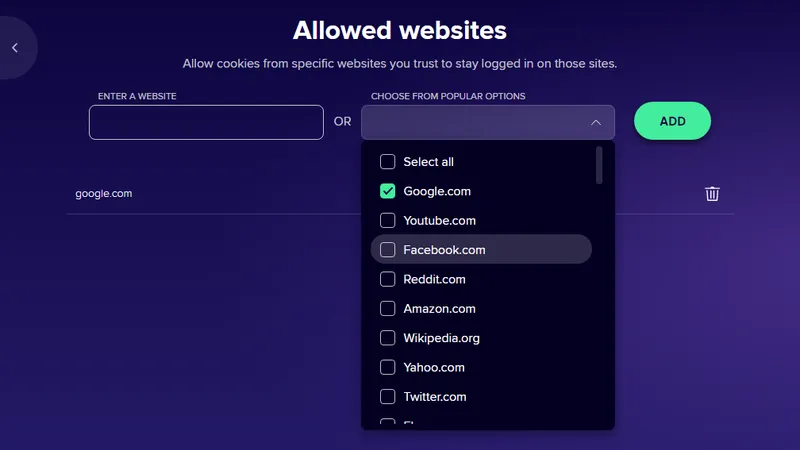The width and height of the screenshot is (800, 450).
Task: Uncheck the Google.com checkbox
Action: tap(388, 191)
